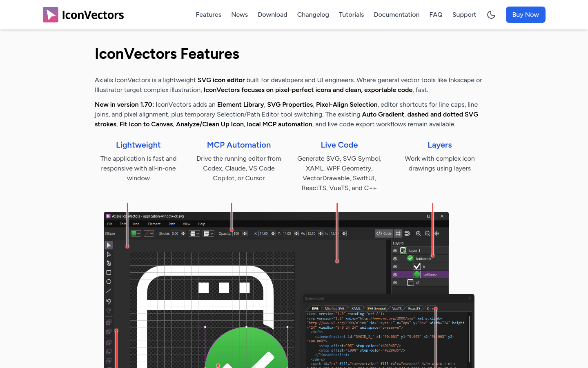Screen dimensions: 588x368
Task: Open the Path menu in editor screenshot
Action: point(172,224)
